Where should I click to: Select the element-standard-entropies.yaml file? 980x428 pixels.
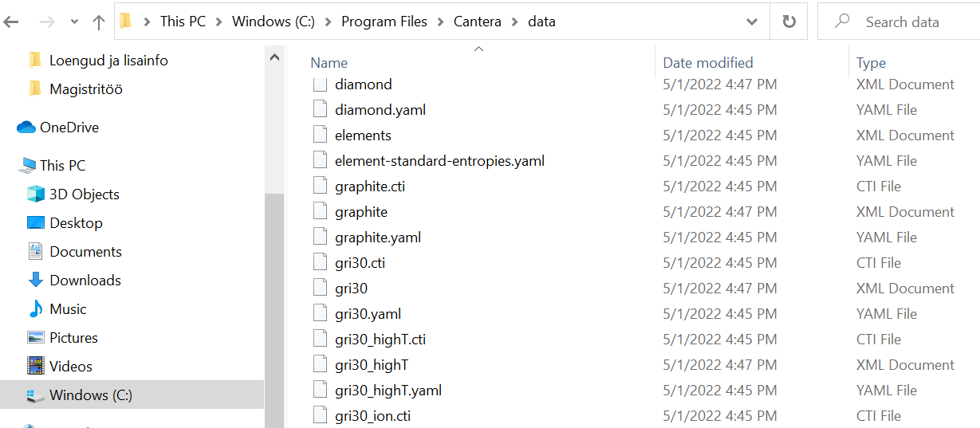(439, 161)
